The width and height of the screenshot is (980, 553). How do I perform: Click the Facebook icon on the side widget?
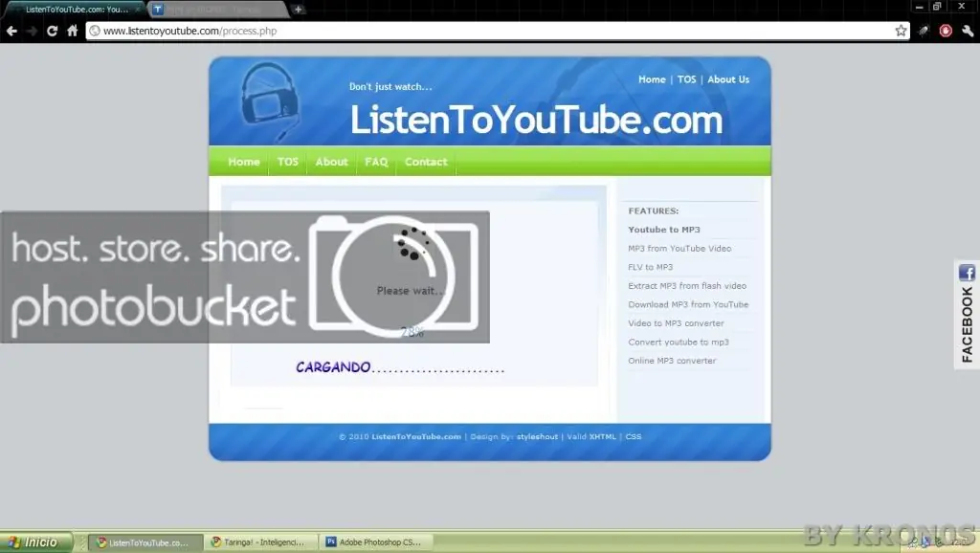(x=967, y=273)
